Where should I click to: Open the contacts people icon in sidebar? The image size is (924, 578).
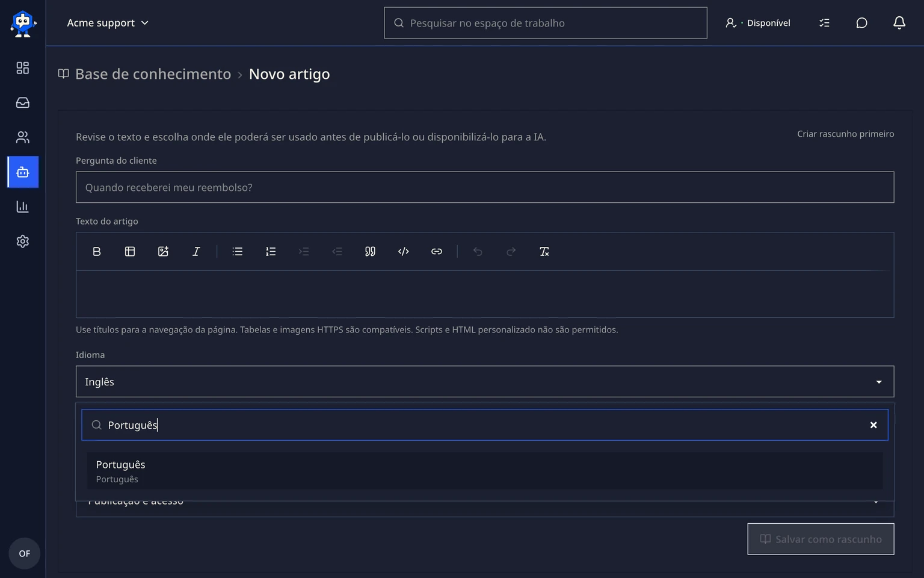(23, 137)
